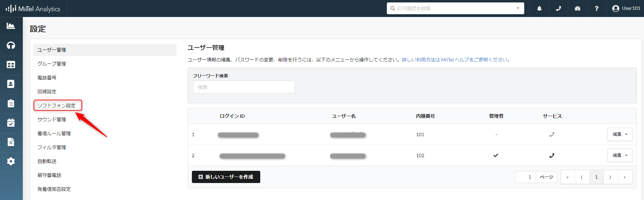Click the calendar check sidebar icon

11,123
